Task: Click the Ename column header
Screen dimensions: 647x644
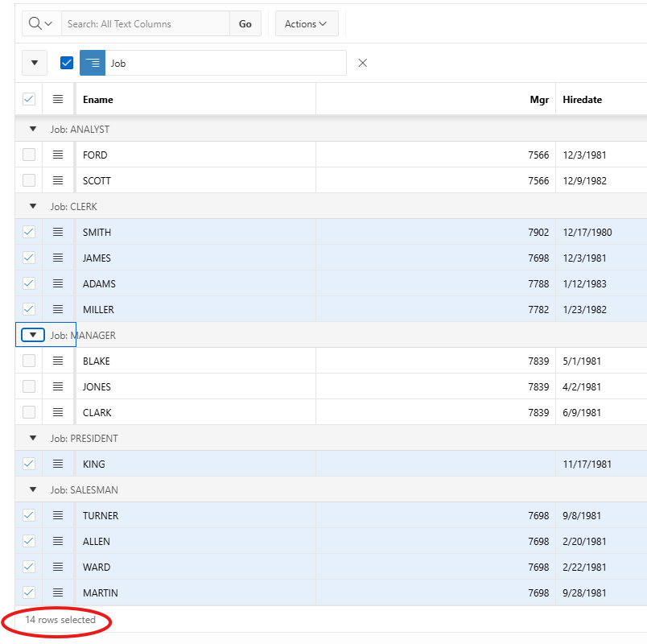Action: pos(98,100)
